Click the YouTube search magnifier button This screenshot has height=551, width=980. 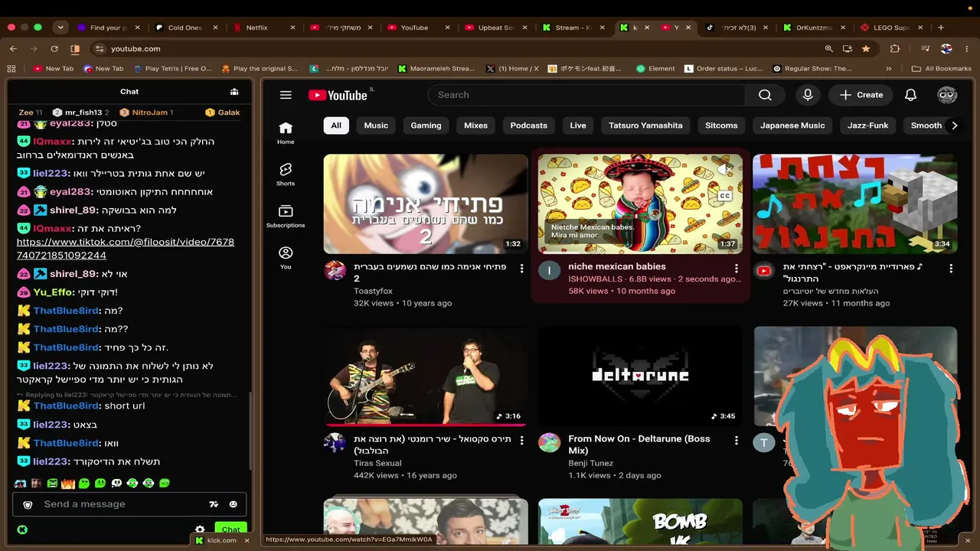pos(765,95)
